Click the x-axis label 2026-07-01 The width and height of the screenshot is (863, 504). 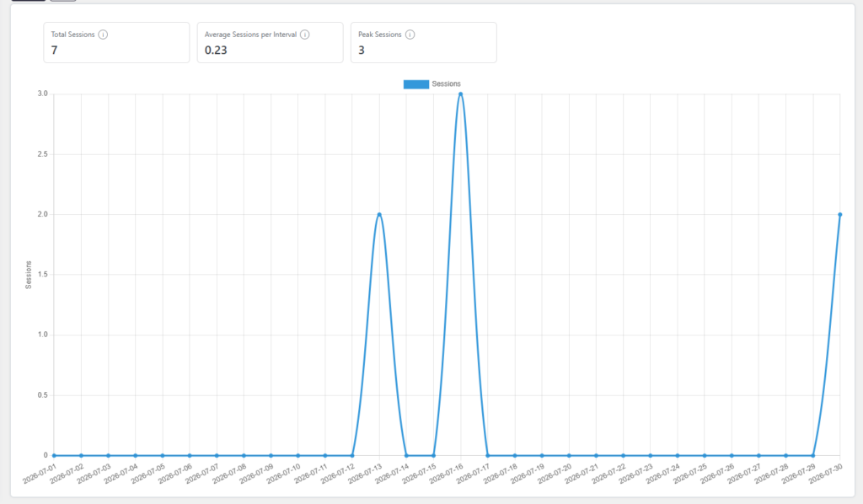click(39, 474)
